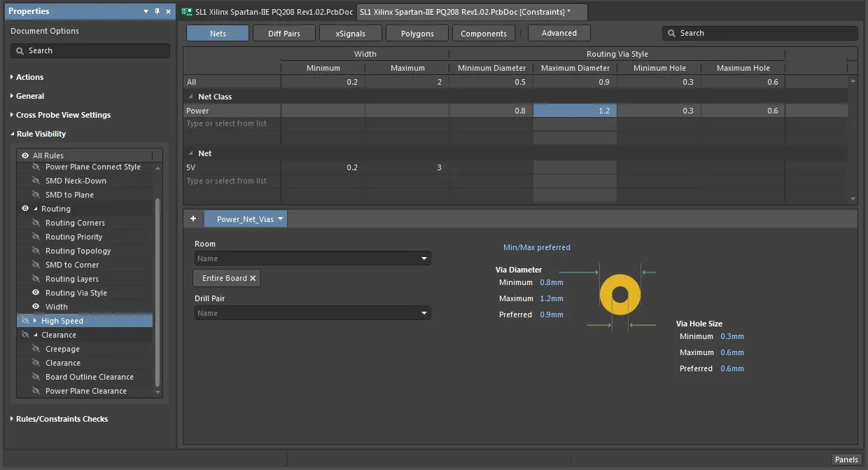
Task: Show High Speed rule group
Action: [x=25, y=321]
